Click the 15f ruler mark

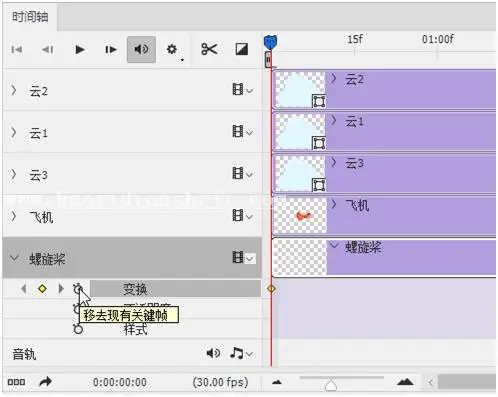355,40
